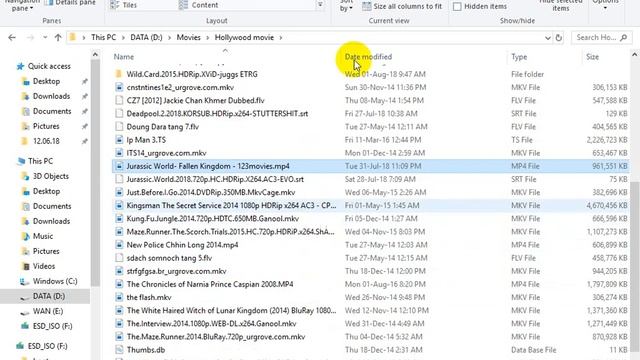Expand breadcrumb chevron after Hollywood movie
The height and width of the screenshot is (360, 640).
pyautogui.click(x=281, y=38)
